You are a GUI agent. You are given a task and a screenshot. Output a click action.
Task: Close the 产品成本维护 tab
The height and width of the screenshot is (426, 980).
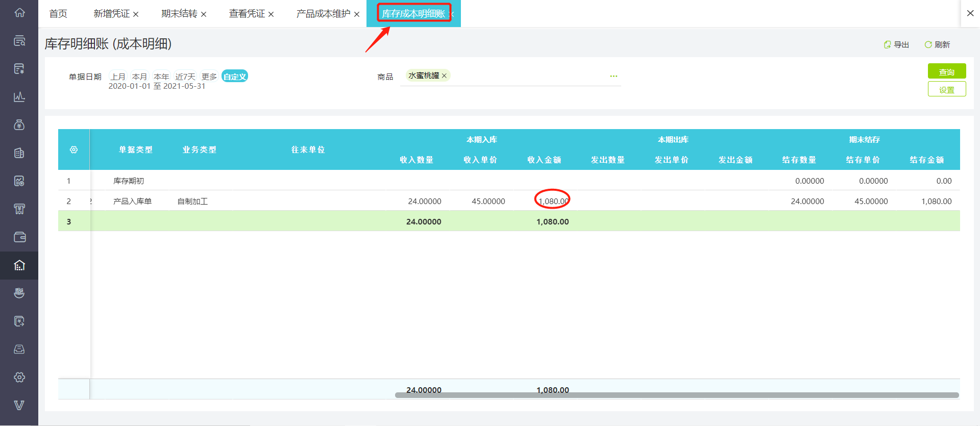coord(357,14)
